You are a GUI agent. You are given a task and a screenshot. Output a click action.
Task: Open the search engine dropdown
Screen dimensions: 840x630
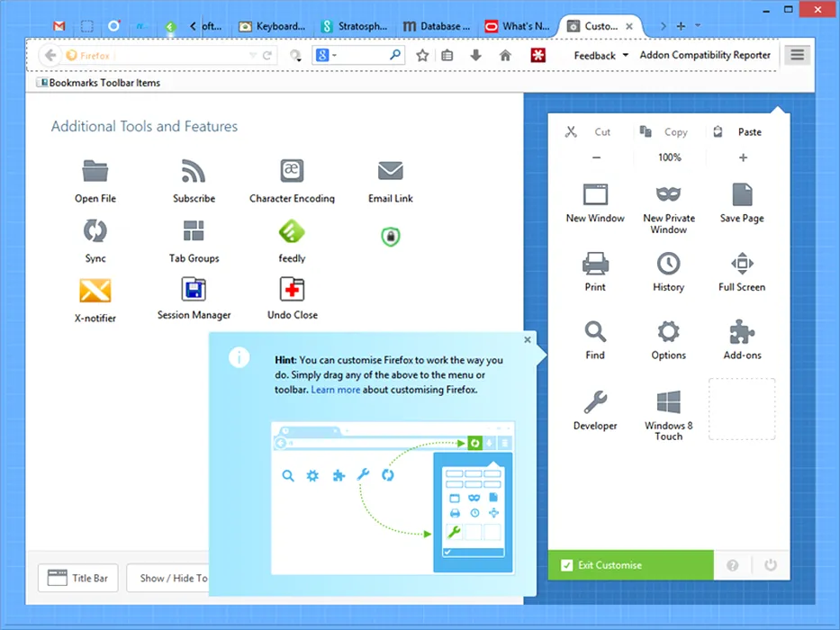[327, 56]
